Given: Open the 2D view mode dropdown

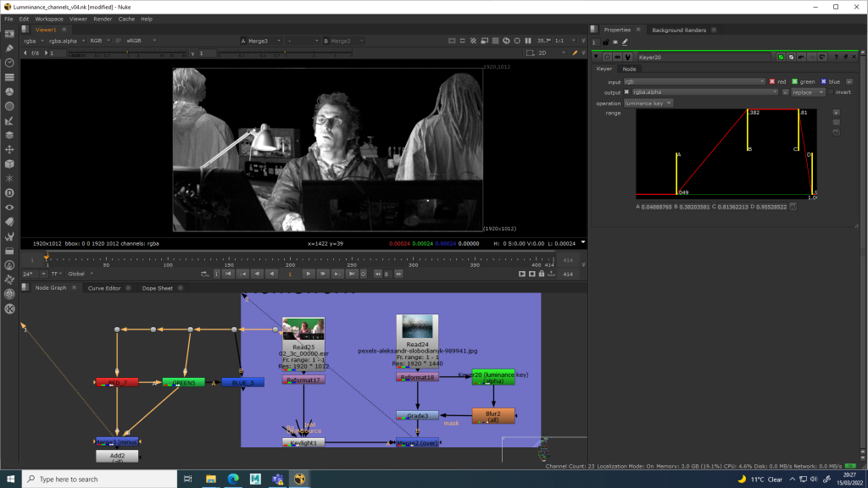Looking at the screenshot, I should [552, 53].
